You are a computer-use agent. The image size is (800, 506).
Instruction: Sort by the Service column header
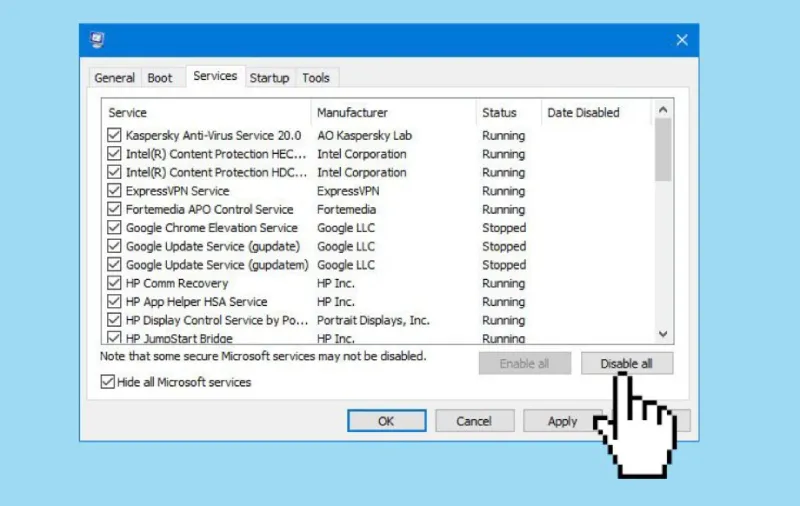(206, 112)
